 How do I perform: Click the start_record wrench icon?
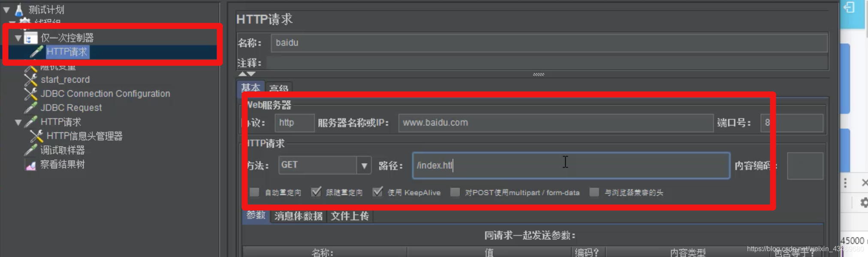point(30,80)
